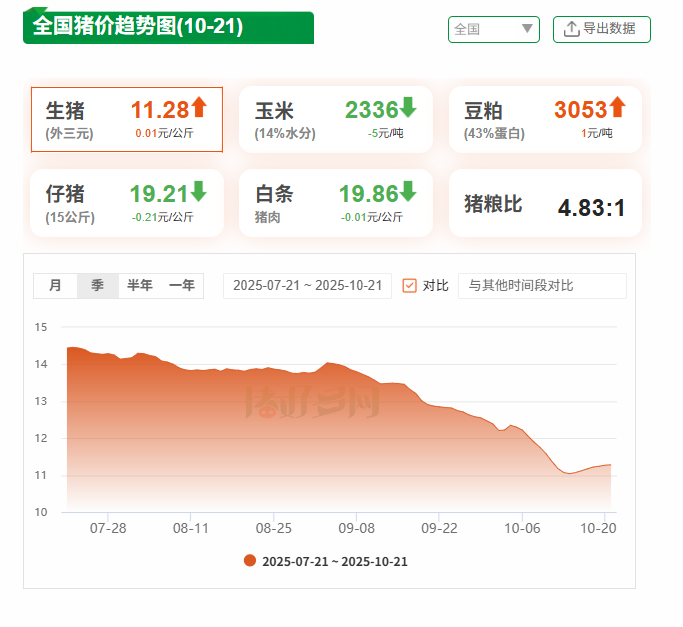Click the green down arrow beside 19.21
Screen dimensions: 683x627
pyautogui.click(x=198, y=191)
